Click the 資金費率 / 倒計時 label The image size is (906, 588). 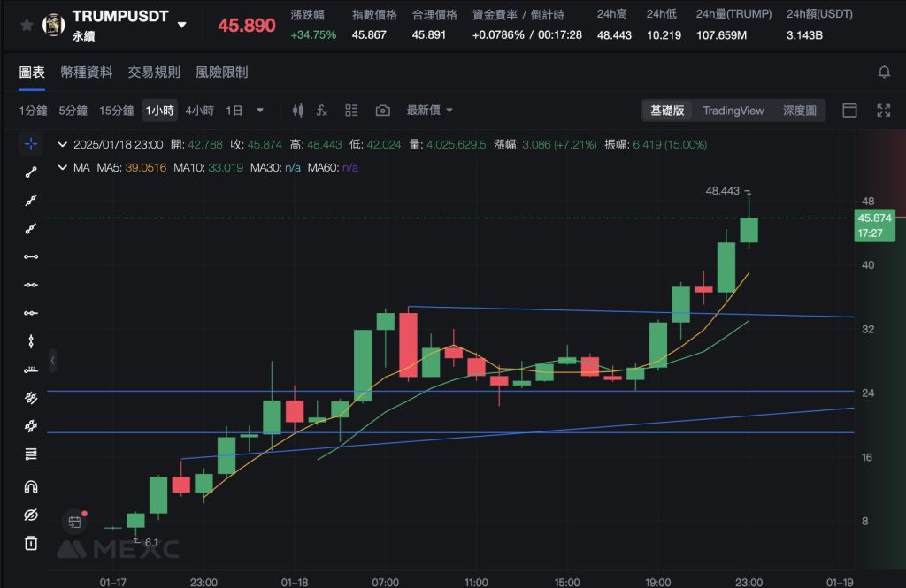coord(518,14)
